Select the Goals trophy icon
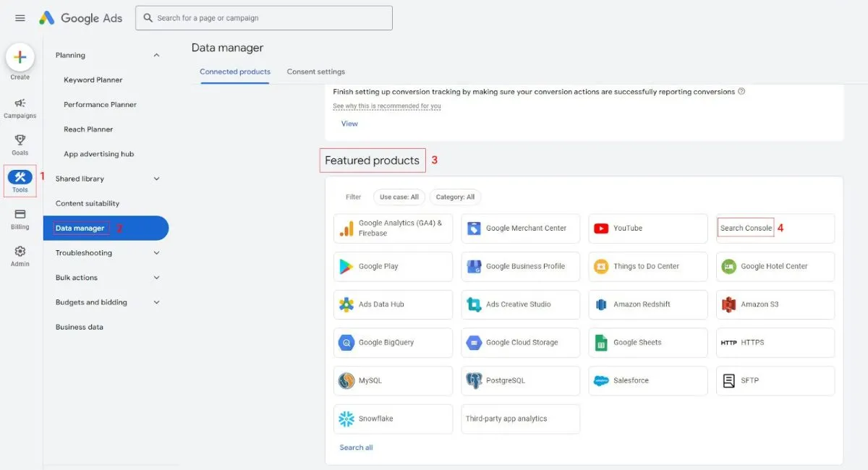The height and width of the screenshot is (470, 868). click(x=20, y=140)
